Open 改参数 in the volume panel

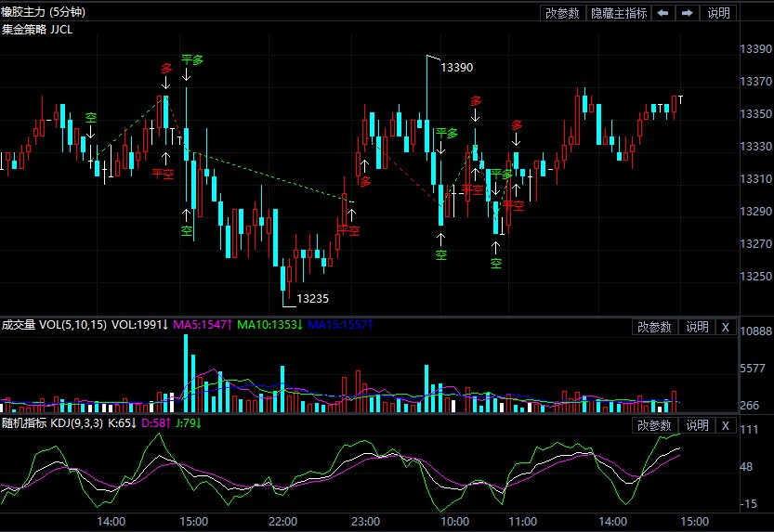point(654,327)
